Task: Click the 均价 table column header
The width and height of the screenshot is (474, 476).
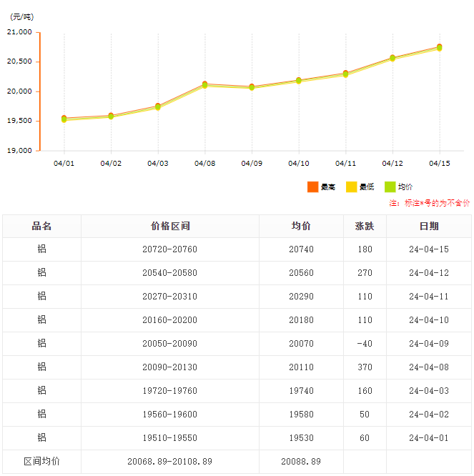Action: coord(301,226)
